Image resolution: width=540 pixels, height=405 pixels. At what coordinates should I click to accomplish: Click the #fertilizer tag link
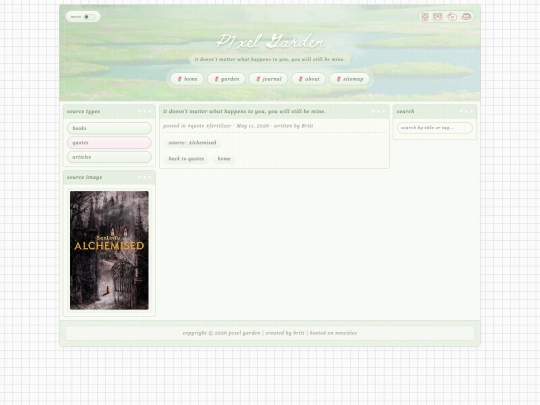click(219, 126)
